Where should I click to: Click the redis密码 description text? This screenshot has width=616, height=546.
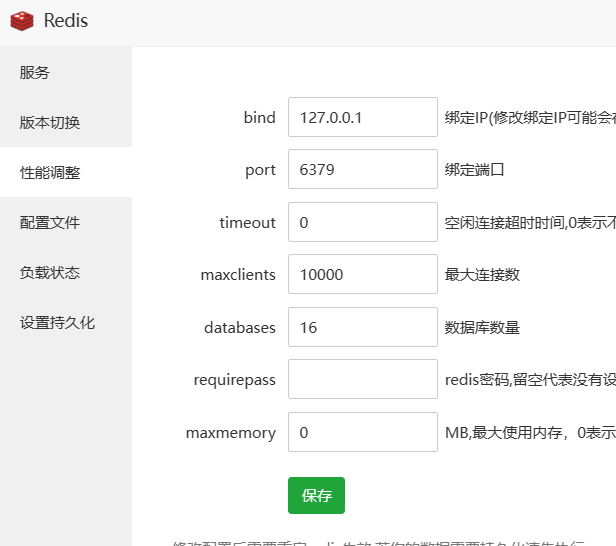click(530, 380)
